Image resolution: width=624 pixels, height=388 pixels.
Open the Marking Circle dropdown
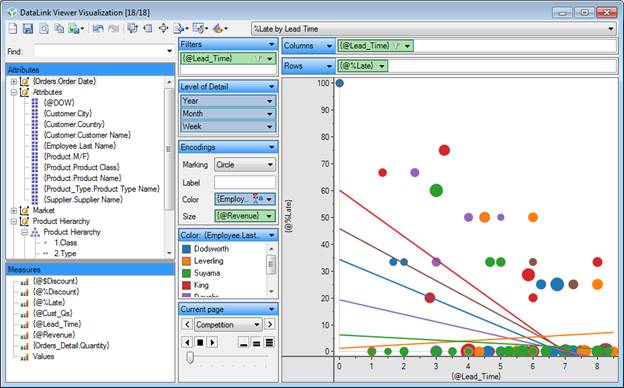[245, 165]
